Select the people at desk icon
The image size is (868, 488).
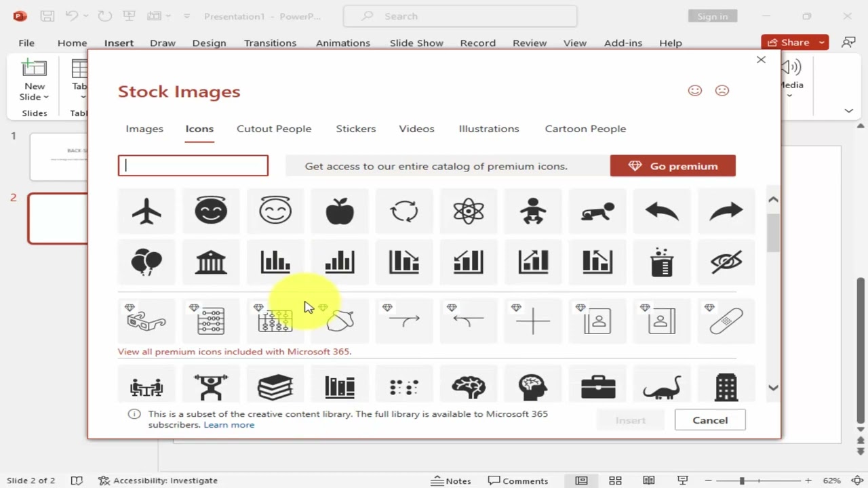click(146, 387)
